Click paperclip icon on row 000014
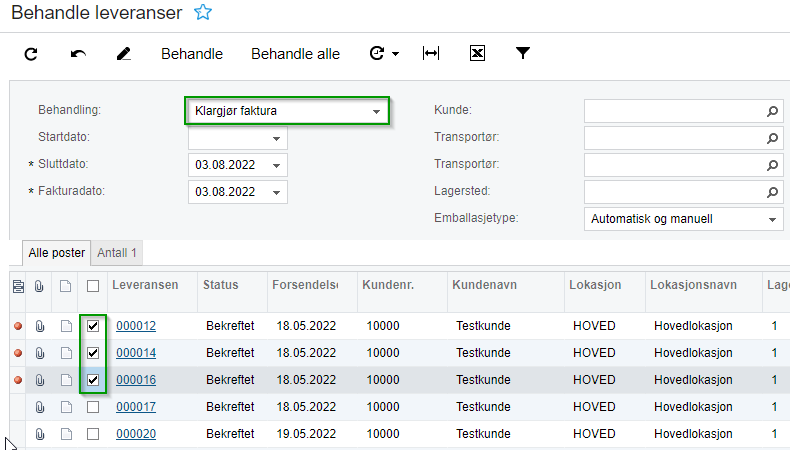The width and height of the screenshot is (790, 450). pyautogui.click(x=39, y=353)
